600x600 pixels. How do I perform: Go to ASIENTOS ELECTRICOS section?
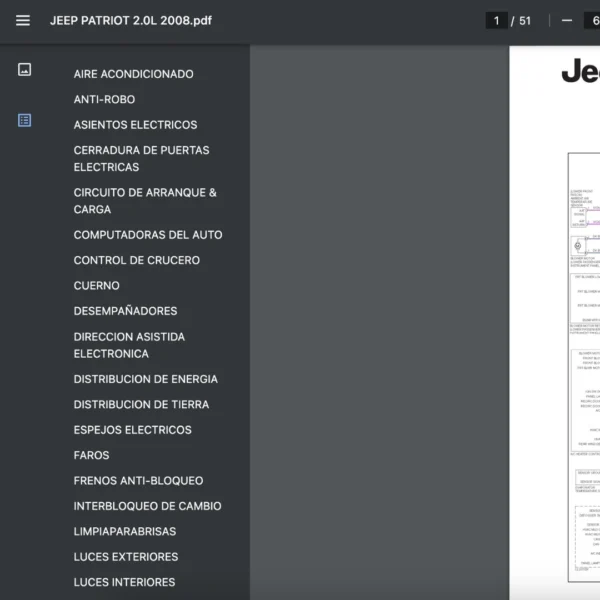tap(135, 125)
